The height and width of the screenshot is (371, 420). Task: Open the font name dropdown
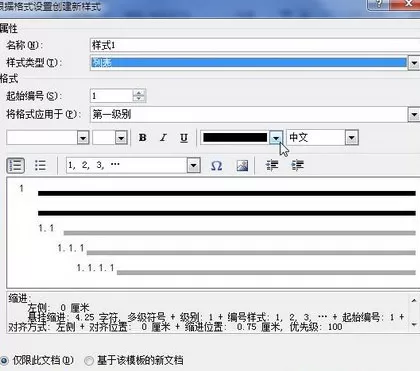tap(83, 138)
